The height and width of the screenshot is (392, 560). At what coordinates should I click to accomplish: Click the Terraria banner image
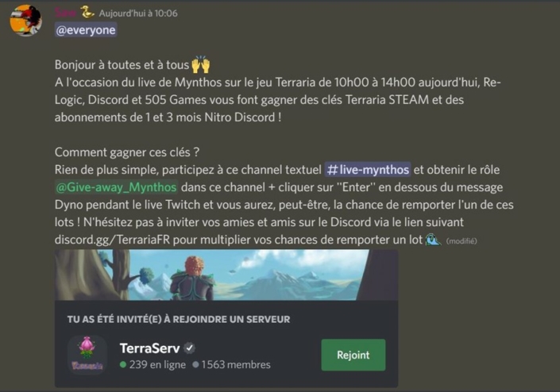(226, 275)
